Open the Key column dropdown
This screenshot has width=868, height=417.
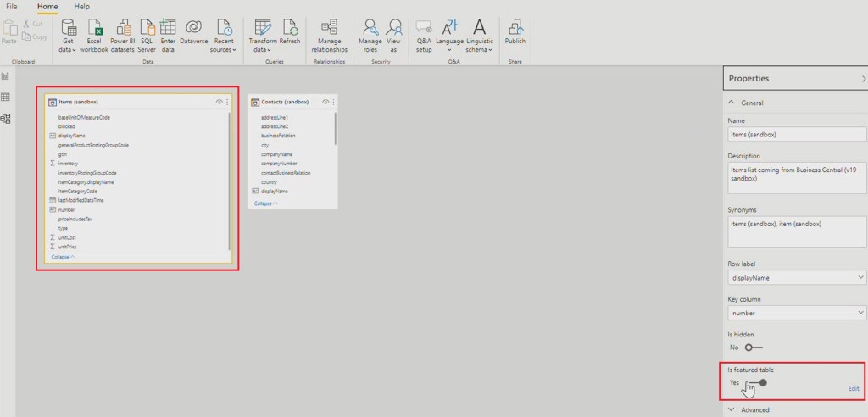(x=797, y=313)
